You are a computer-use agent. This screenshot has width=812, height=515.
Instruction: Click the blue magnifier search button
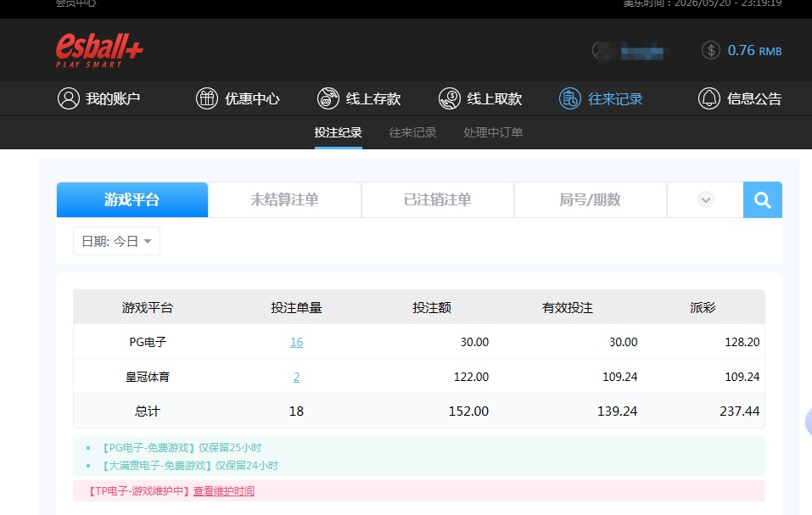click(762, 199)
